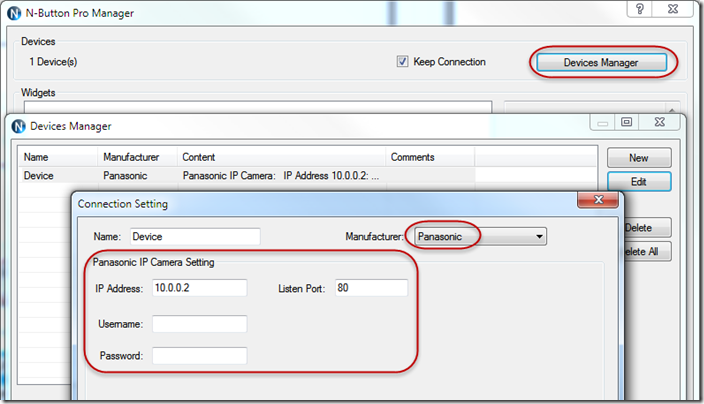The image size is (704, 404).
Task: Click the Comments column header
Action: [x=430, y=157]
